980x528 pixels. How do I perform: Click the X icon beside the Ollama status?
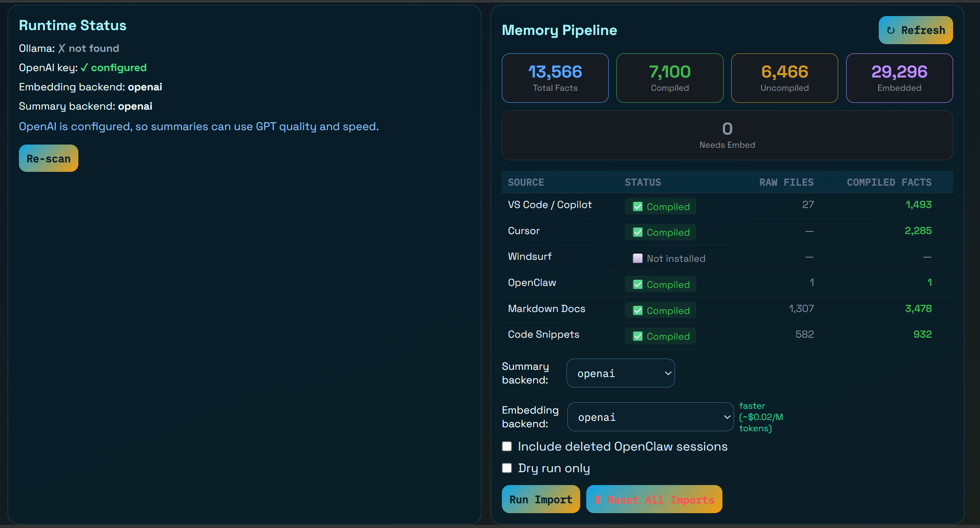[61, 48]
